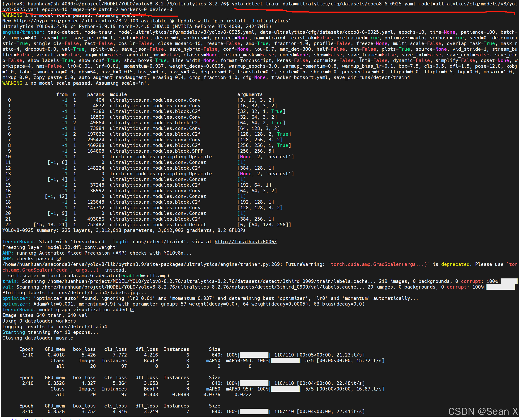Click the 'TensorBoard:' label on the 'Start with' line
The height and width of the screenshot is (420, 519).
coord(19,241)
